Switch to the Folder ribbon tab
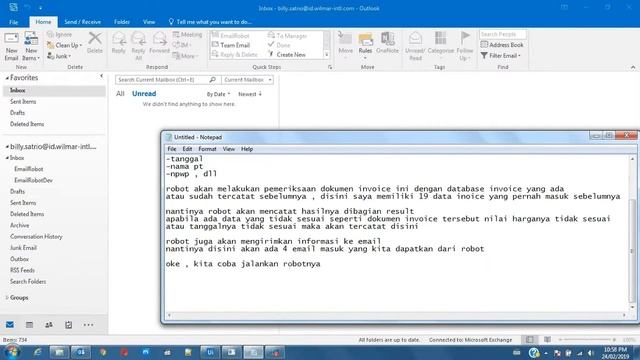 coord(122,22)
